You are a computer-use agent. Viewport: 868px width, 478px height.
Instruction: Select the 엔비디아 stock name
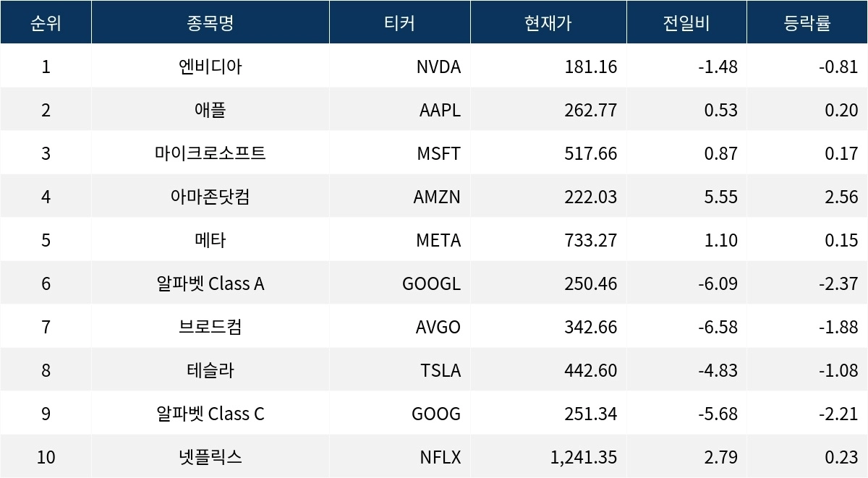point(210,67)
